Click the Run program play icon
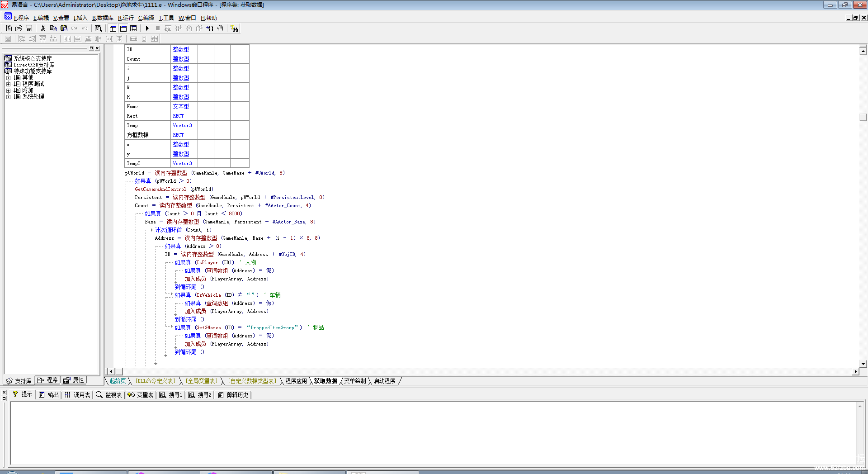Viewport: 868px width, 474px height. [147, 28]
